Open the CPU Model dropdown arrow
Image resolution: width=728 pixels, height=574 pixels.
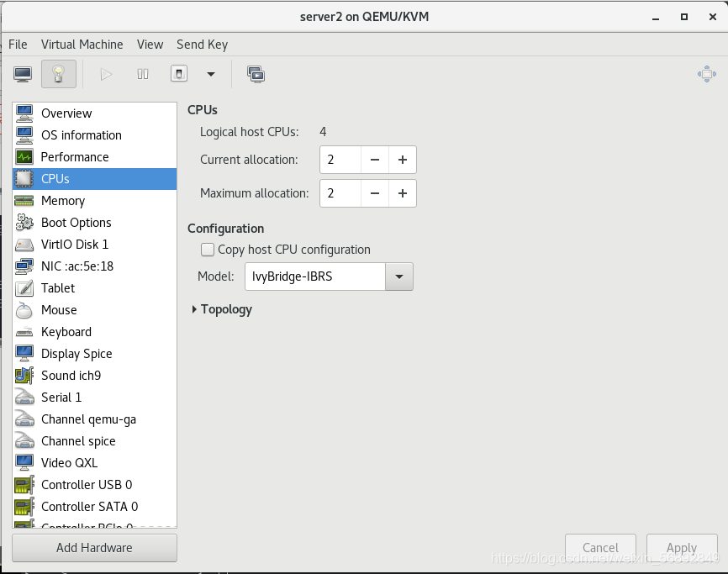(398, 276)
